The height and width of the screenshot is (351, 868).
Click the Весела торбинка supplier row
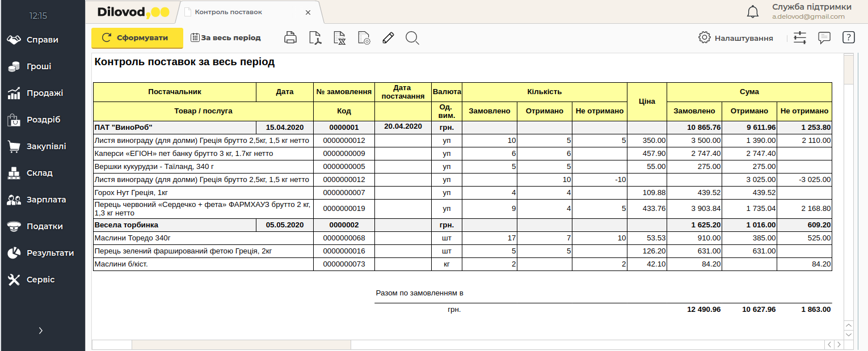coord(462,225)
